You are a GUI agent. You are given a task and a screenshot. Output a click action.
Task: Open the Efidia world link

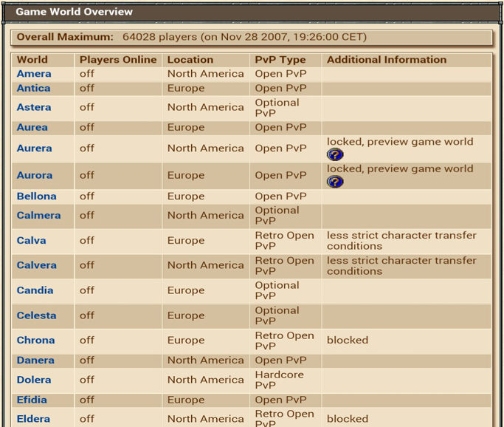[x=32, y=400]
